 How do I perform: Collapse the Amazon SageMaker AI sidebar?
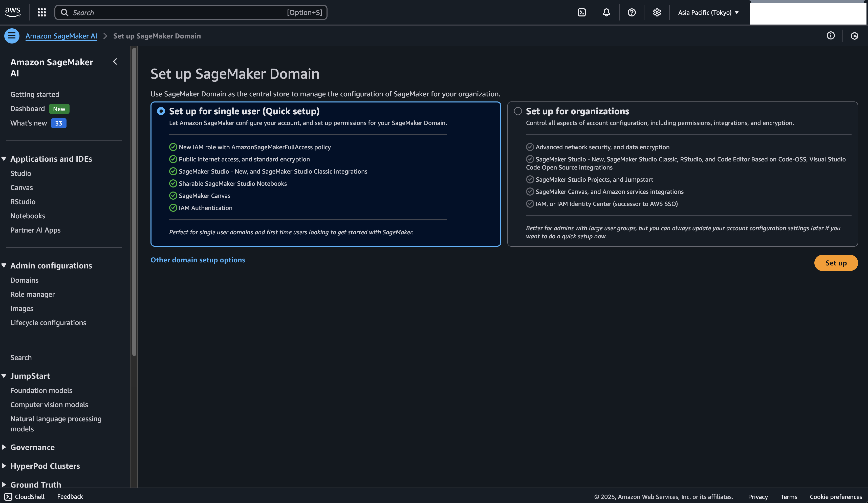coord(115,62)
